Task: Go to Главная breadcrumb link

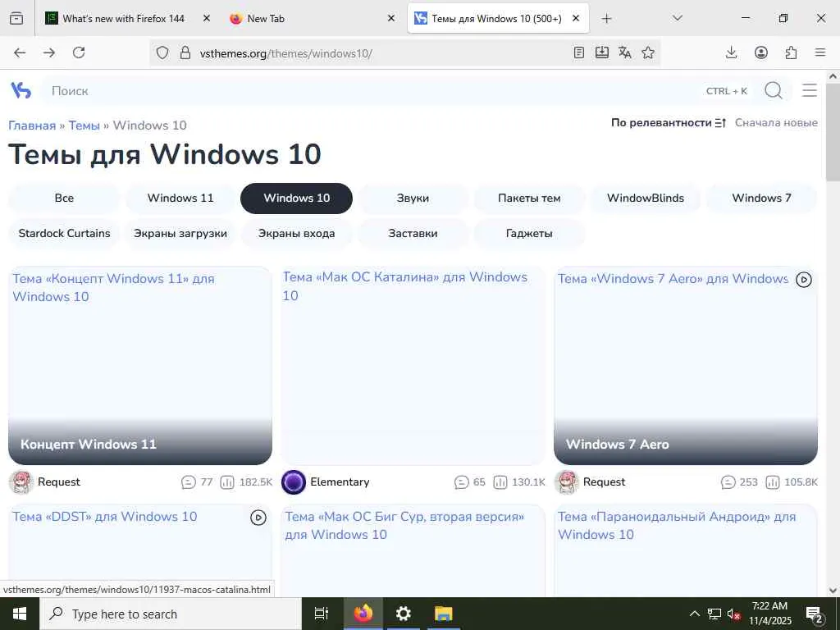Action: (32, 126)
